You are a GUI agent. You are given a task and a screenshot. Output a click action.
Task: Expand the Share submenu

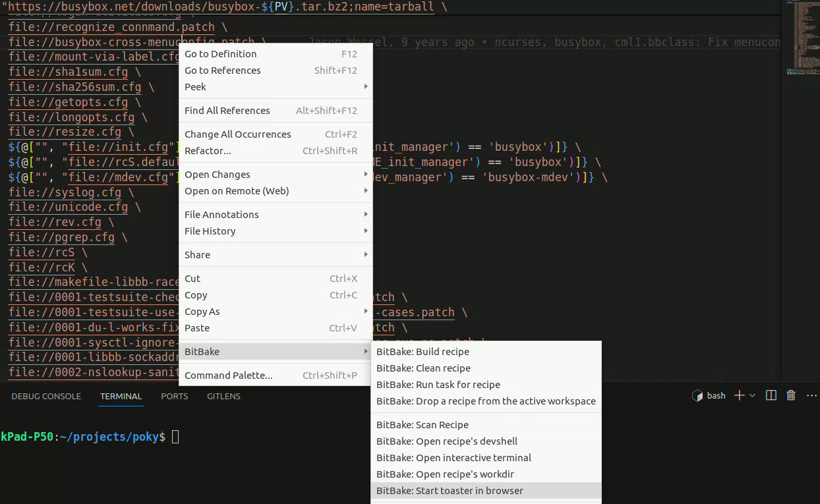276,255
